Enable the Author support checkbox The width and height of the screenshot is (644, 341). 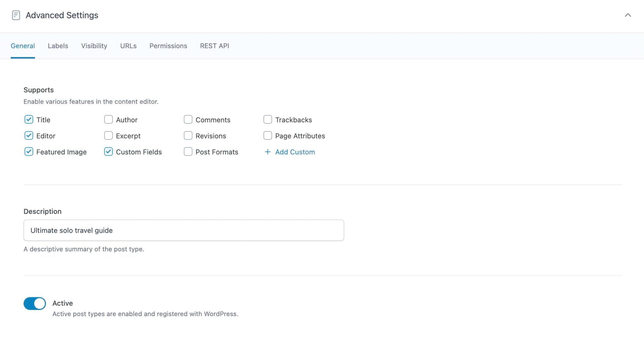(108, 120)
